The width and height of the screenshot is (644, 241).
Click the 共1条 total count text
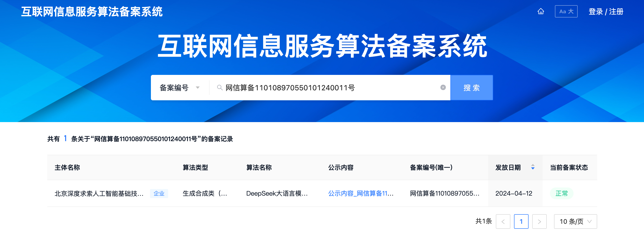pos(484,221)
